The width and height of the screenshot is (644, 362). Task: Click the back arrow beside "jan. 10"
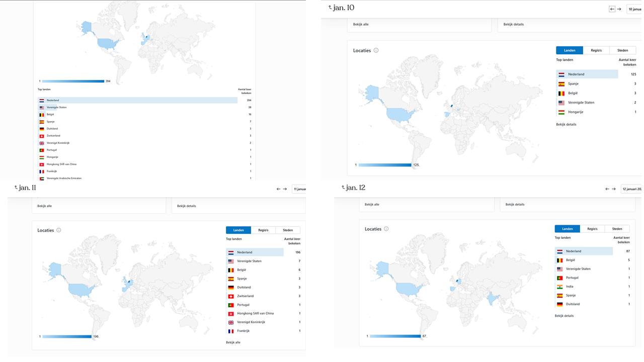pos(330,8)
